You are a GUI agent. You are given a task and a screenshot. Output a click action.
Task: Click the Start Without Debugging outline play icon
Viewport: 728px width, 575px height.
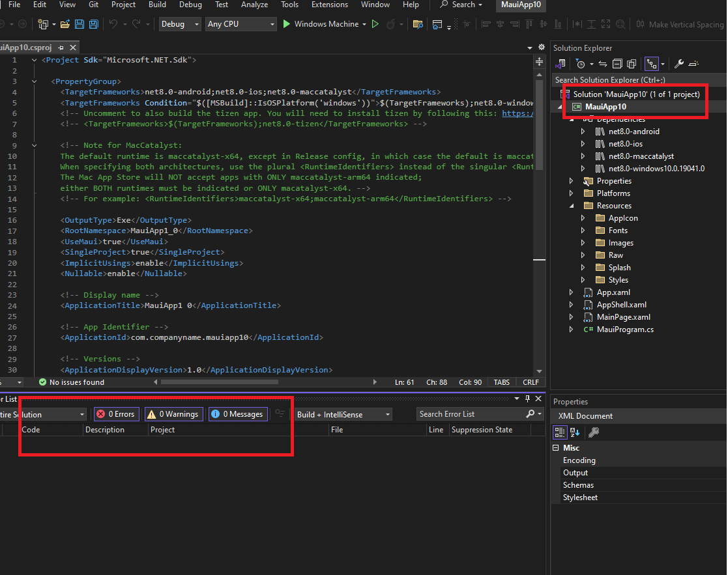click(375, 24)
